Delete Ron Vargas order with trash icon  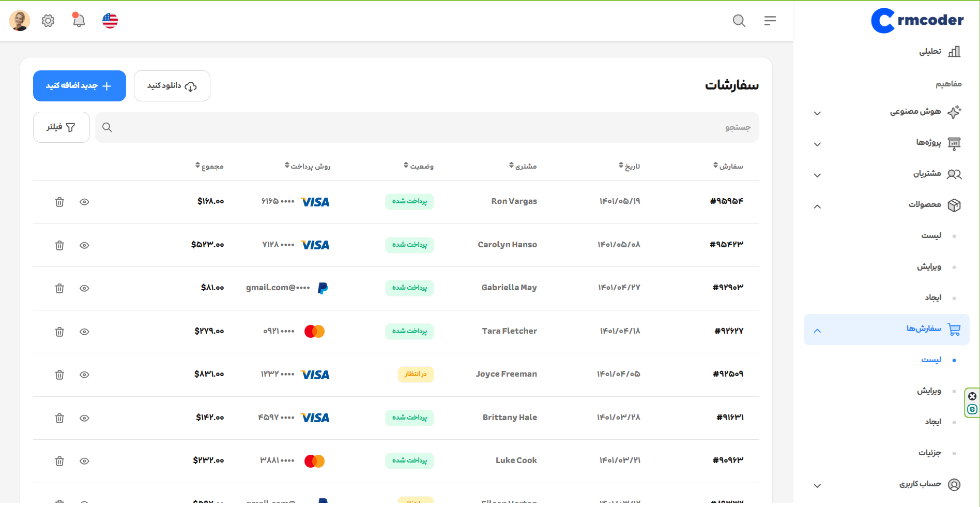pos(59,202)
